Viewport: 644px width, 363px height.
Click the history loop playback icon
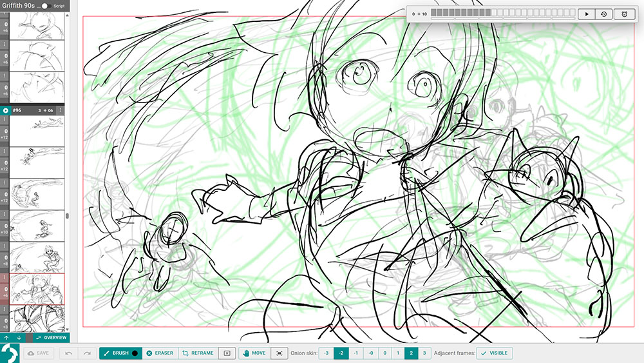pyautogui.click(x=604, y=14)
